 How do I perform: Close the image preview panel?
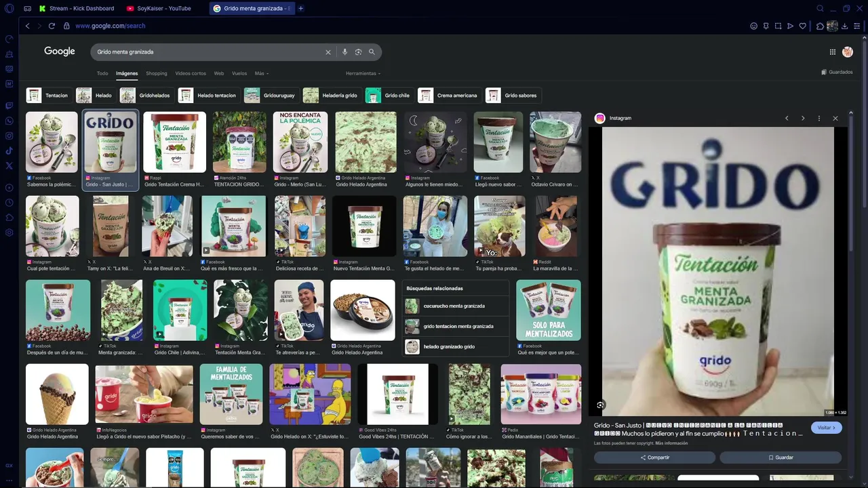click(835, 118)
